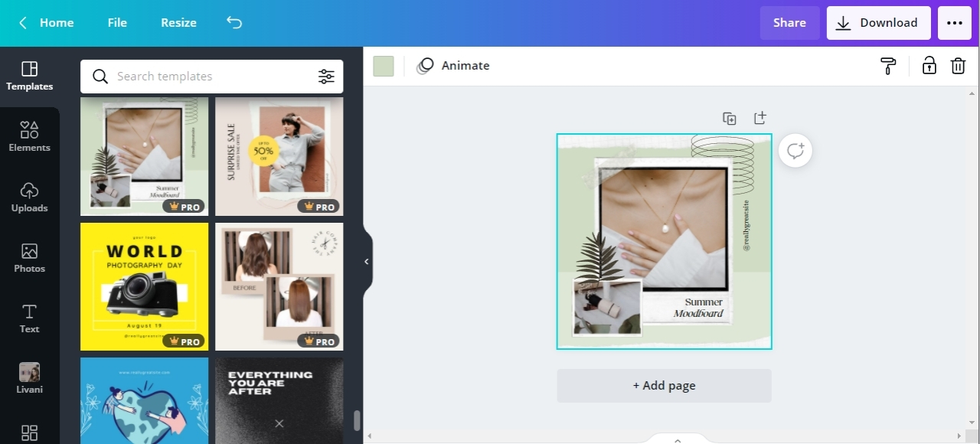Viewport: 980px width, 444px height.
Task: Click the search magnifier icon
Action: tap(100, 77)
